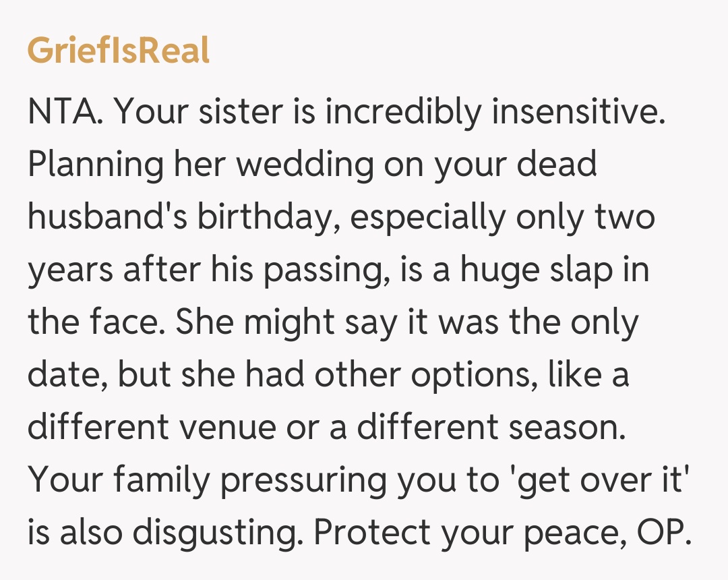Click the phrase 'is also disgusting.'
Image resolution: width=728 pixels, height=580 pixels.
(166, 533)
